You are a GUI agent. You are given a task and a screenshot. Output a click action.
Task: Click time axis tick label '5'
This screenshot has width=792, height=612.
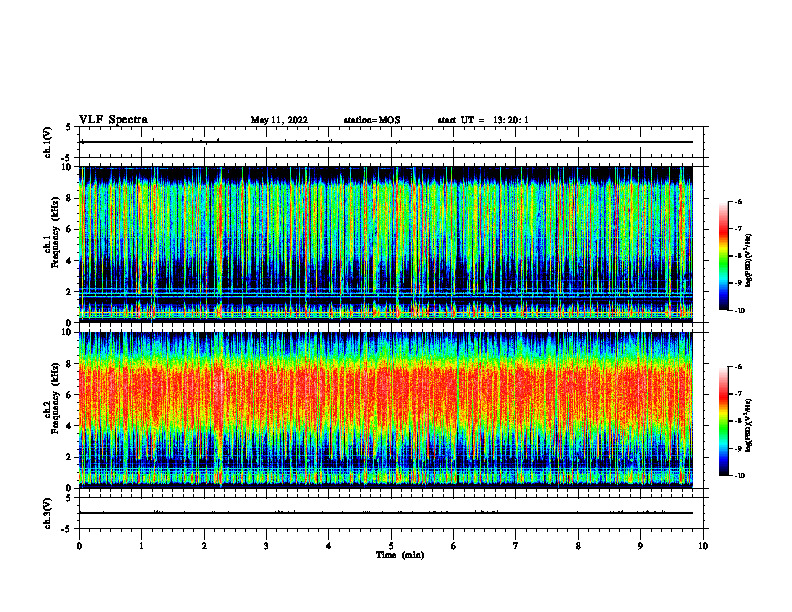pos(391,546)
